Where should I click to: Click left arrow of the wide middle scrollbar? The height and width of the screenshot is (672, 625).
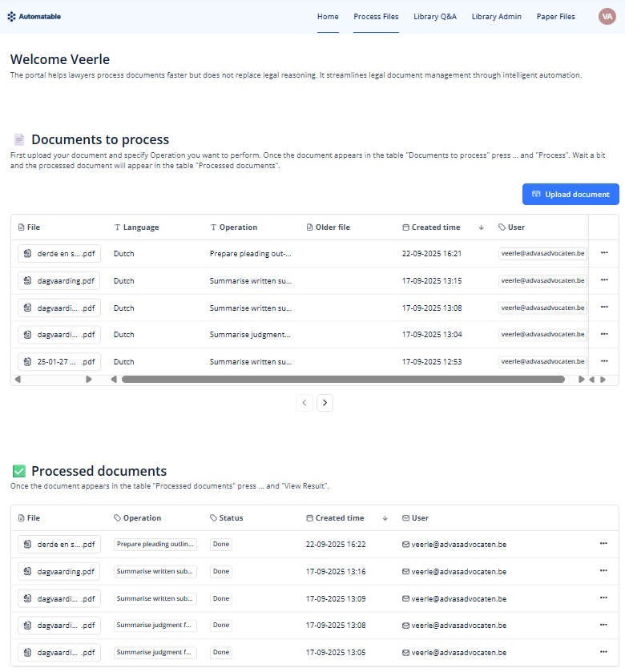tap(114, 380)
